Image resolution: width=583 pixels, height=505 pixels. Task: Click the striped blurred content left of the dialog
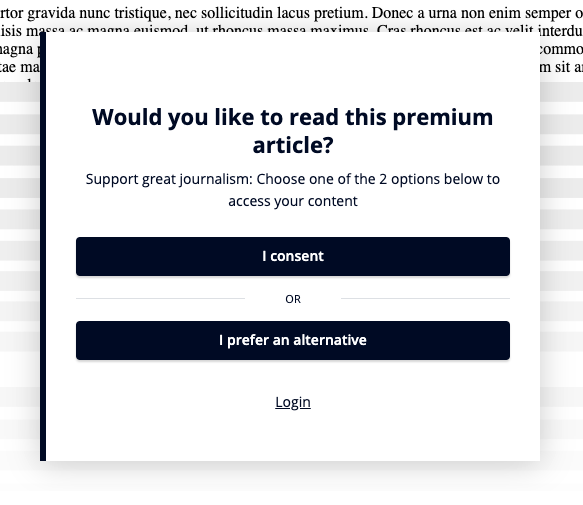[20, 260]
